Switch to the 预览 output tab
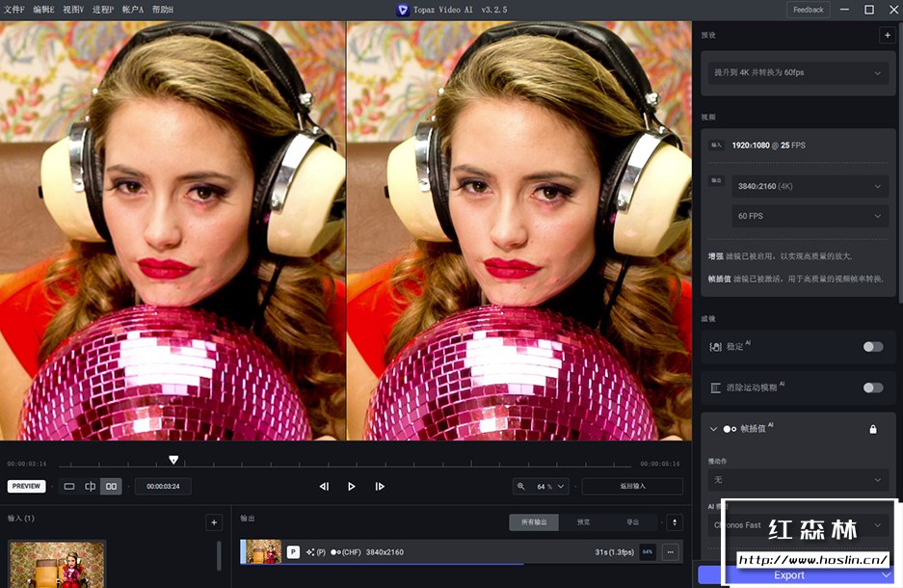 pos(583,522)
